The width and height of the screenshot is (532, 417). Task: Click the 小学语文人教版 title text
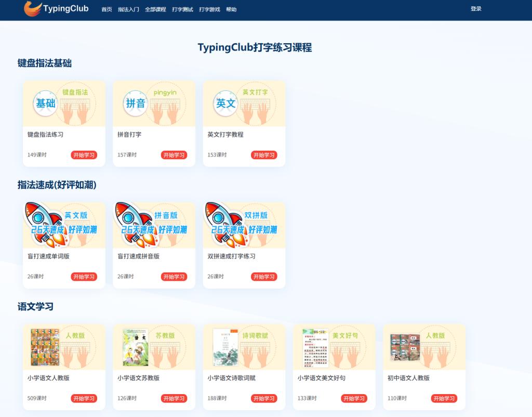pyautogui.click(x=48, y=378)
